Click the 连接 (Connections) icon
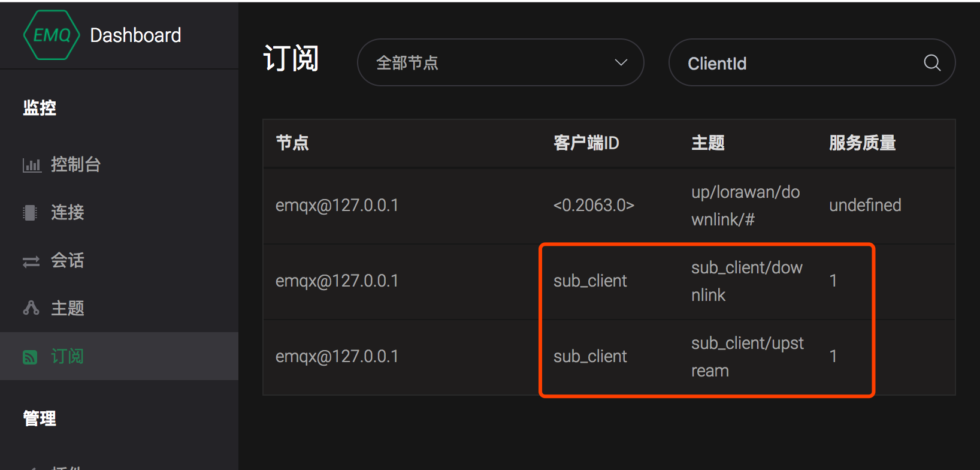Viewport: 980px width, 470px height. [x=31, y=212]
